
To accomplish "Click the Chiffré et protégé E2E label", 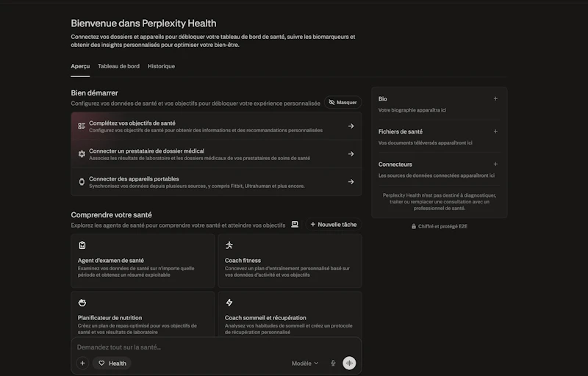I will [442, 226].
